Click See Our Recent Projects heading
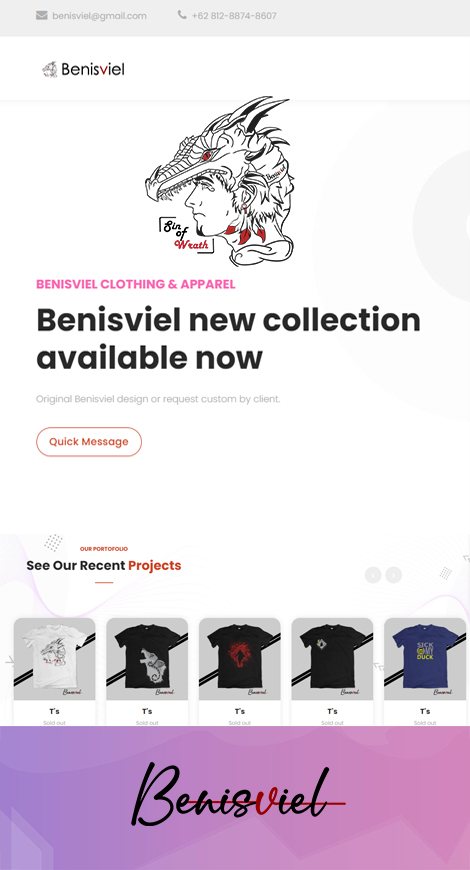This screenshot has width=470, height=870. pos(104,565)
